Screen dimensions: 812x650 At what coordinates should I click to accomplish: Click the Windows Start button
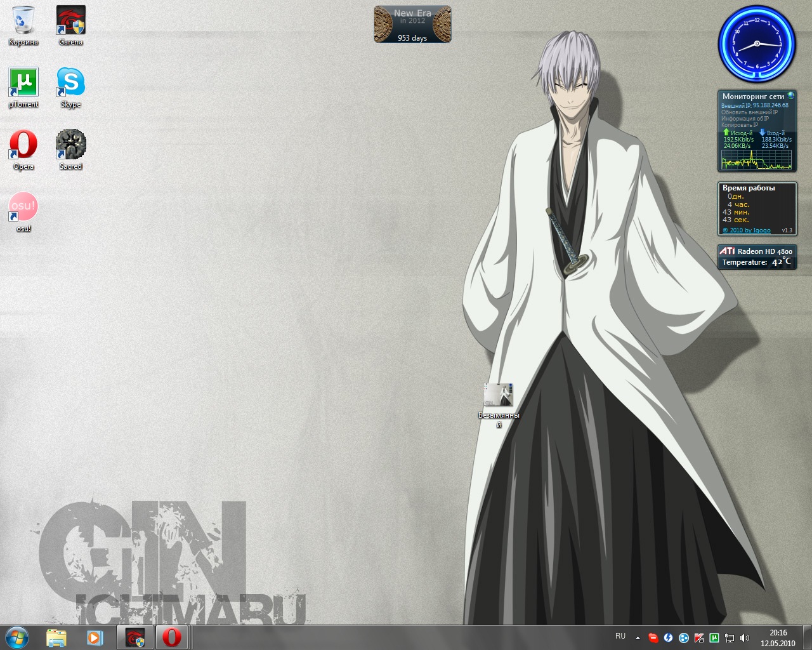[x=17, y=637]
